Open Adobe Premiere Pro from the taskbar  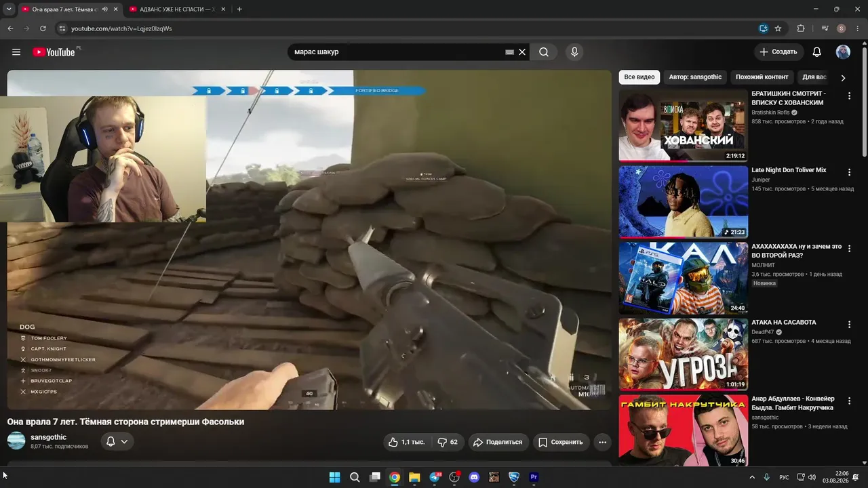(534, 477)
